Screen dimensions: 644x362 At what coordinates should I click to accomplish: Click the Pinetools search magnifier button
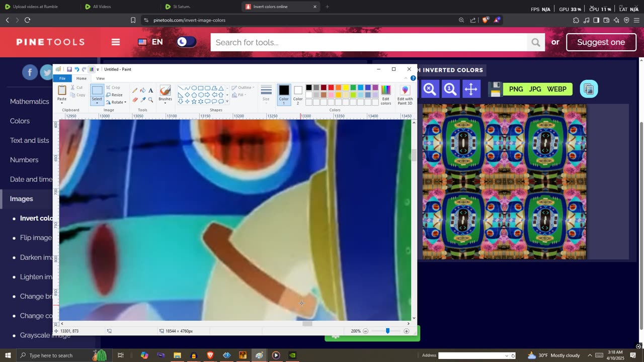point(535,42)
